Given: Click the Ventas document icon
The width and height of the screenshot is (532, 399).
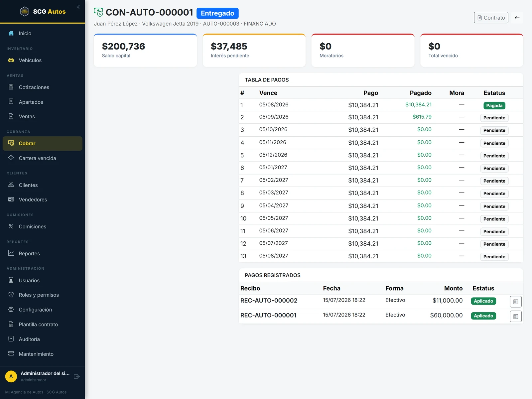Looking at the screenshot, I should [x=11, y=116].
